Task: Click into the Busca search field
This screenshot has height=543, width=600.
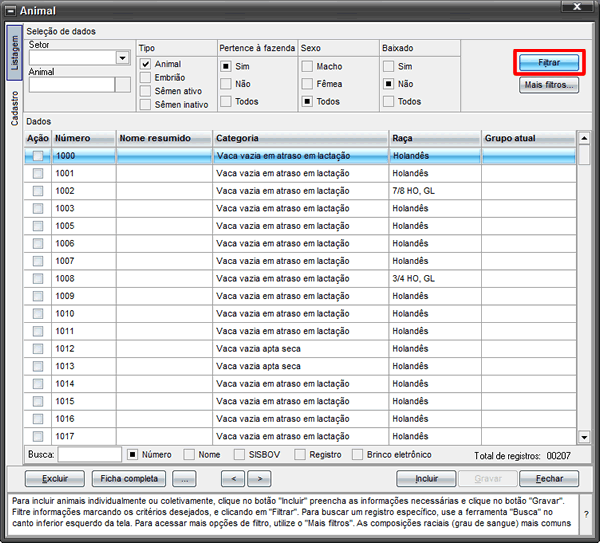Action: [x=90, y=455]
